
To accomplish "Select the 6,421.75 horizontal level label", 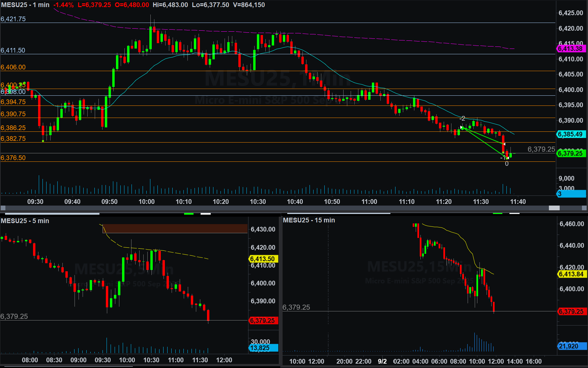I will pyautogui.click(x=13, y=19).
